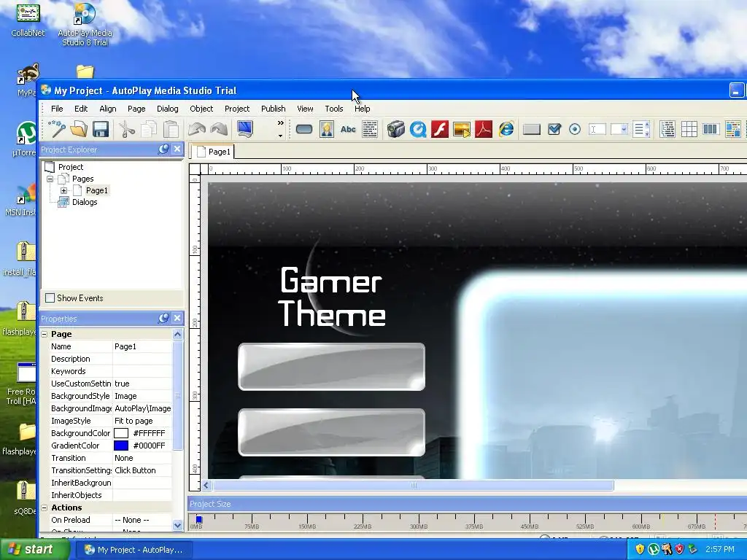The height and width of the screenshot is (560, 747).
Task: Open the Align menu
Action: click(108, 109)
